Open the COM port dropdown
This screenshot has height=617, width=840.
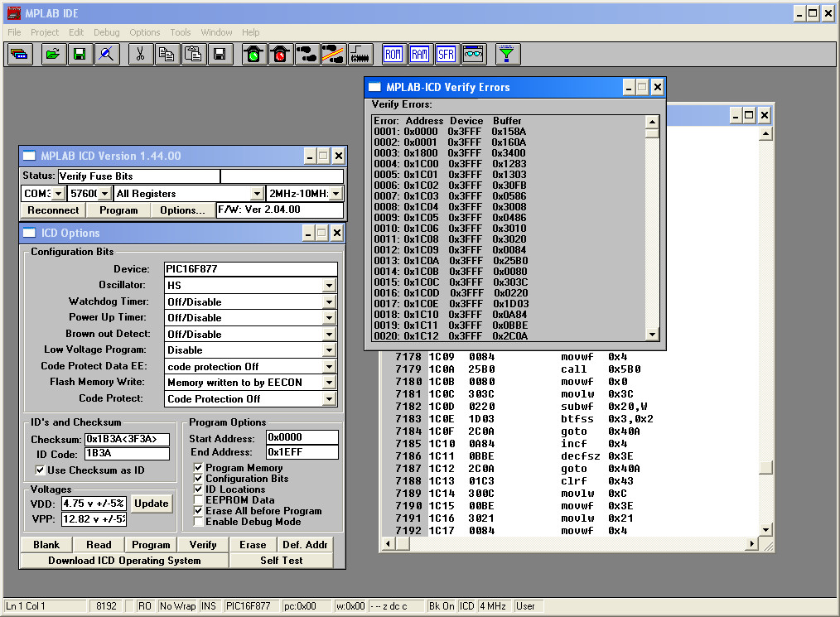point(58,193)
